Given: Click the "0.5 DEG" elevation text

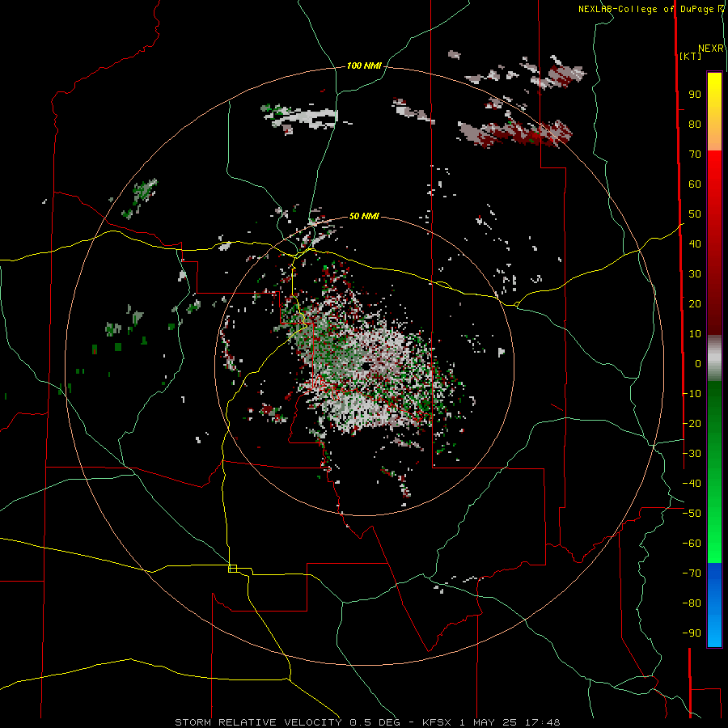Looking at the screenshot, I should click(x=379, y=722).
